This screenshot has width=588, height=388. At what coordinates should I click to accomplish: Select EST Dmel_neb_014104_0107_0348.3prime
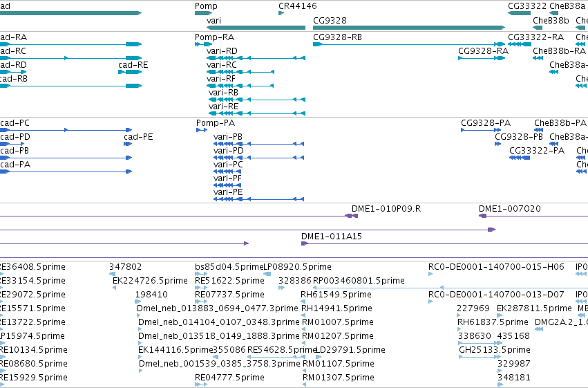(219, 323)
